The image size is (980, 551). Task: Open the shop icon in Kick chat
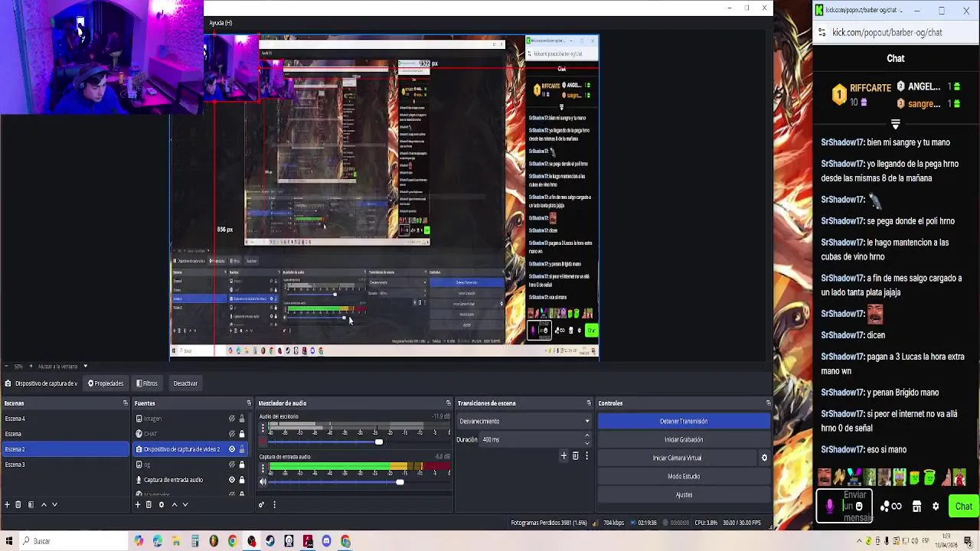(x=916, y=507)
